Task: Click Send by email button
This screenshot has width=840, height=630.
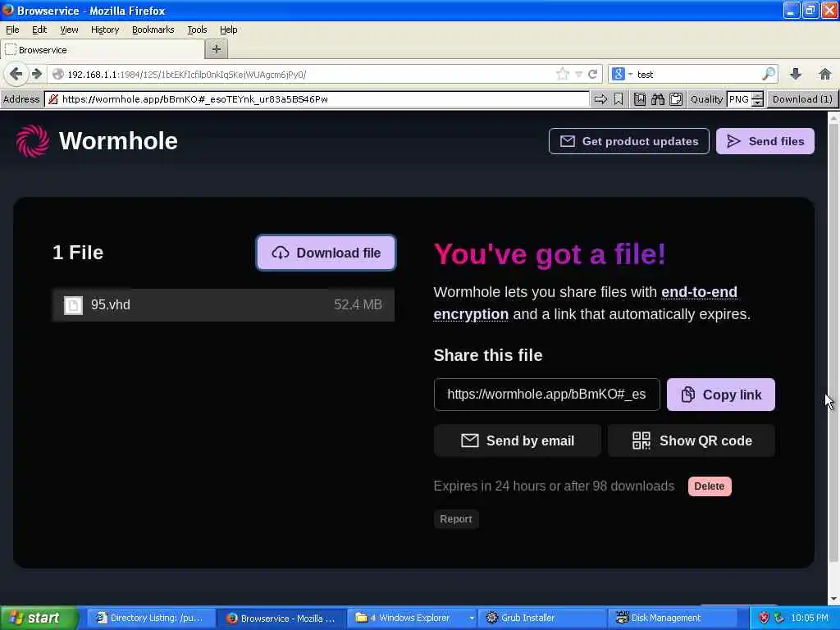Action: click(x=517, y=441)
